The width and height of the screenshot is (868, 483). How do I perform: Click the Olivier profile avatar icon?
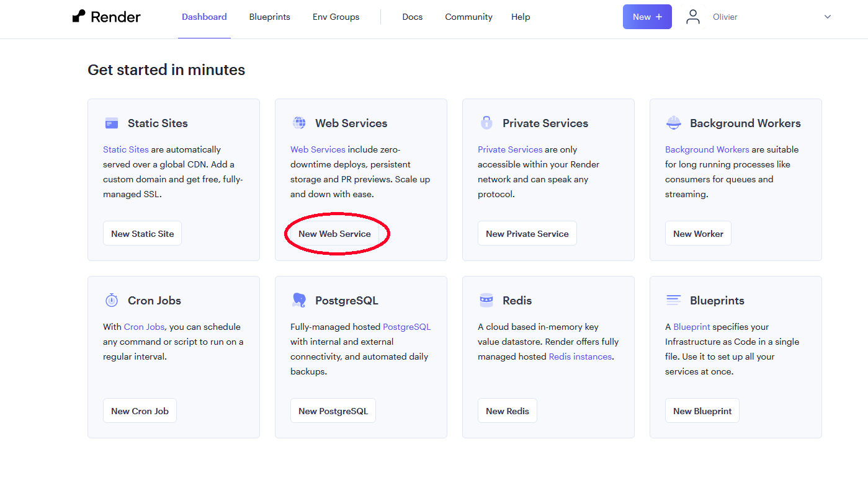(x=692, y=17)
